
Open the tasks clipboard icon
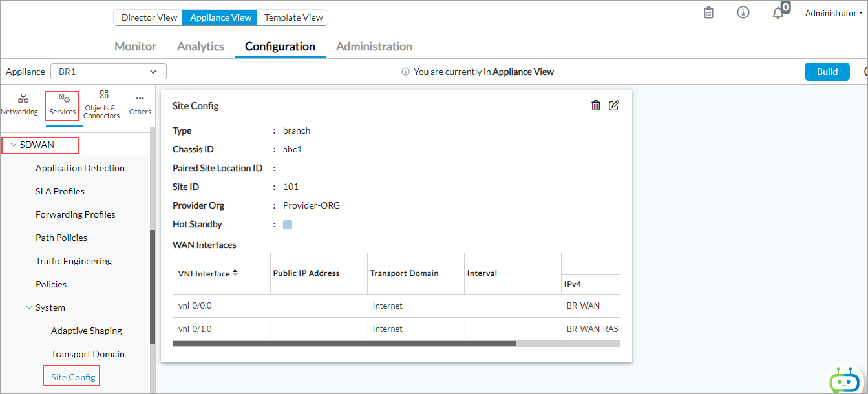(x=708, y=12)
